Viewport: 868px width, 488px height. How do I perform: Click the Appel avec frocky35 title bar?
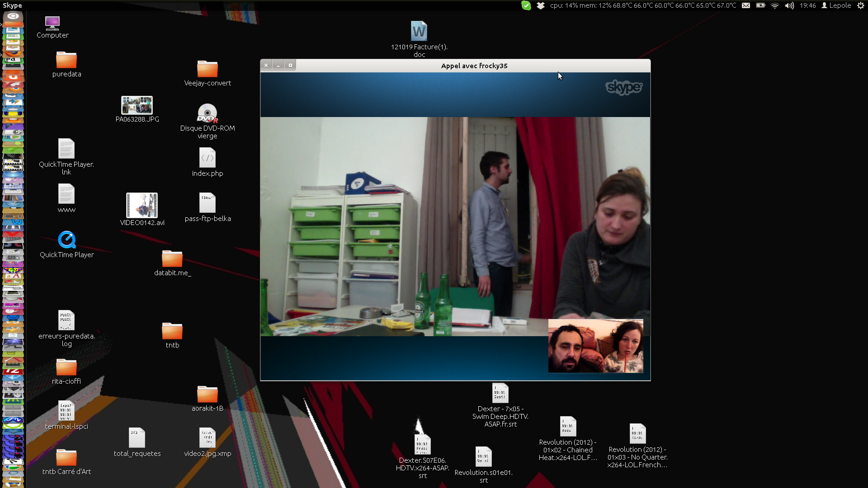474,66
